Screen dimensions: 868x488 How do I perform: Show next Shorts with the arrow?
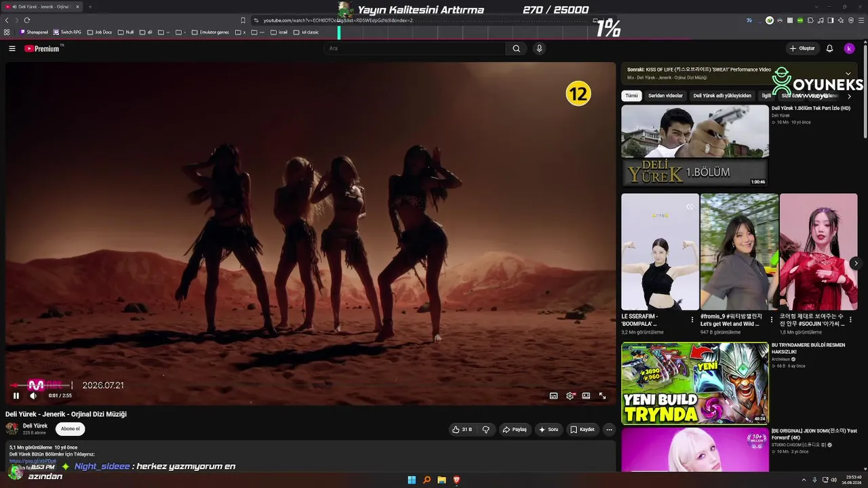point(856,263)
